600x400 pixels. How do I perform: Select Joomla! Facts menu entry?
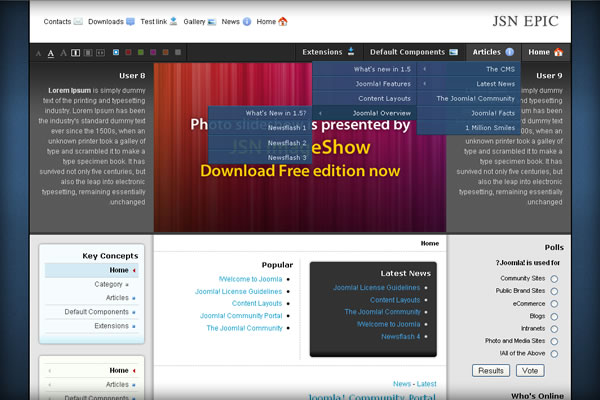(493, 113)
